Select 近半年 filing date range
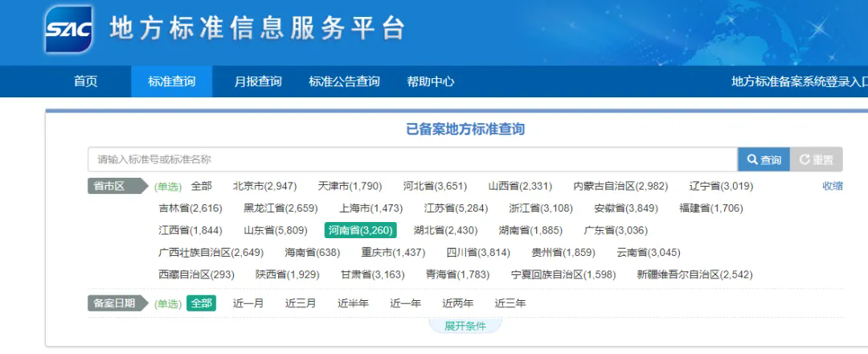Screen dimensions: 868x354 [353, 303]
